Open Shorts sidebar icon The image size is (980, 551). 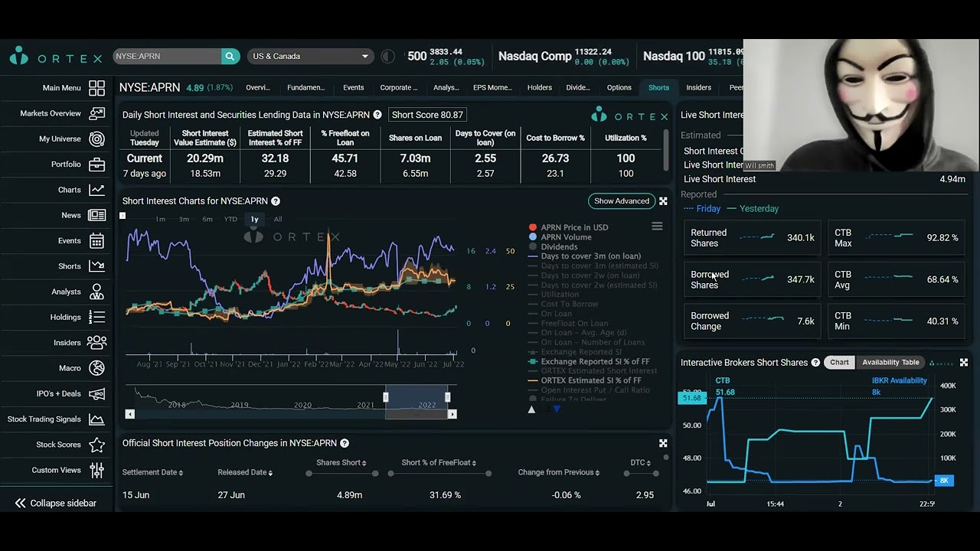96,266
